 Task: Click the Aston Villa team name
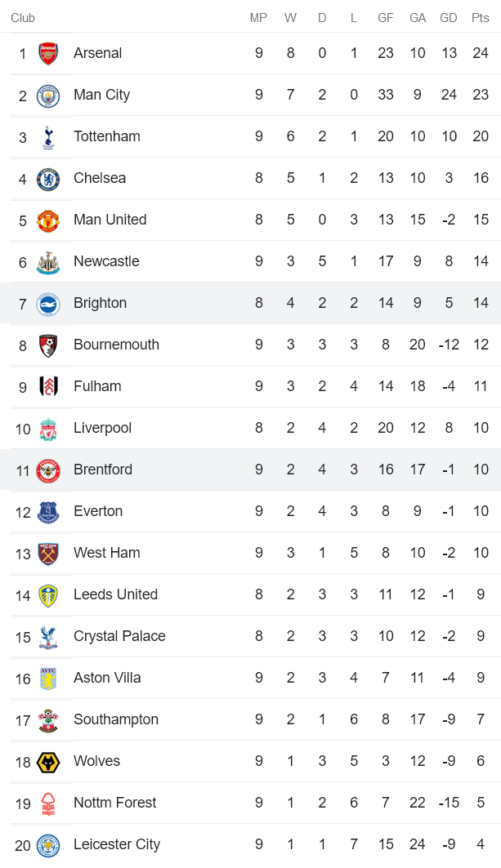click(107, 678)
